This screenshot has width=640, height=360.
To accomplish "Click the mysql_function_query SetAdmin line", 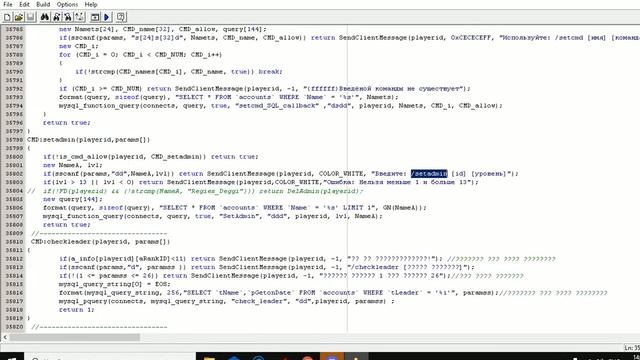I will click(213, 216).
